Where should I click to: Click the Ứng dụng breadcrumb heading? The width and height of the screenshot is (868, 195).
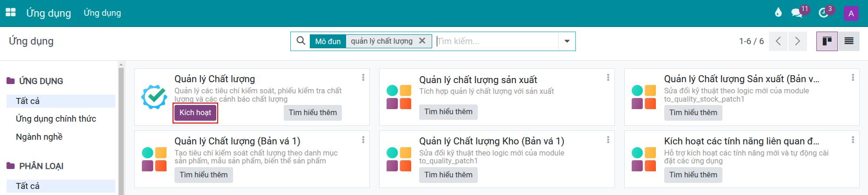(31, 41)
